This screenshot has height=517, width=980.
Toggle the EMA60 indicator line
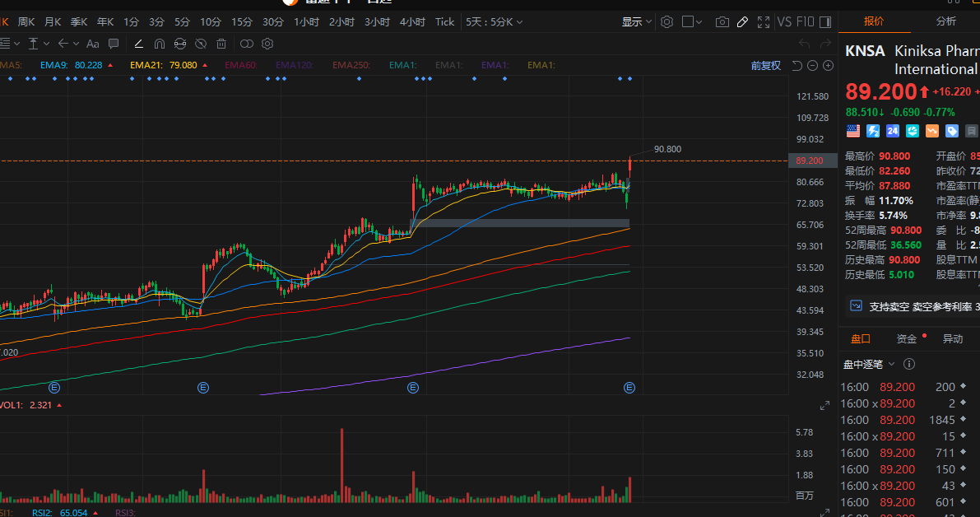tap(240, 65)
